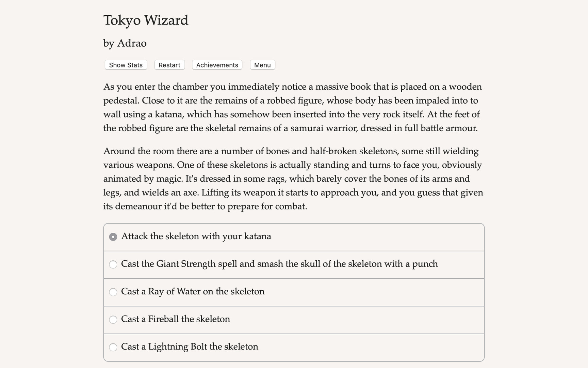Click the radio circle beside Ray of Water
The height and width of the screenshot is (368, 588).
coord(113,292)
